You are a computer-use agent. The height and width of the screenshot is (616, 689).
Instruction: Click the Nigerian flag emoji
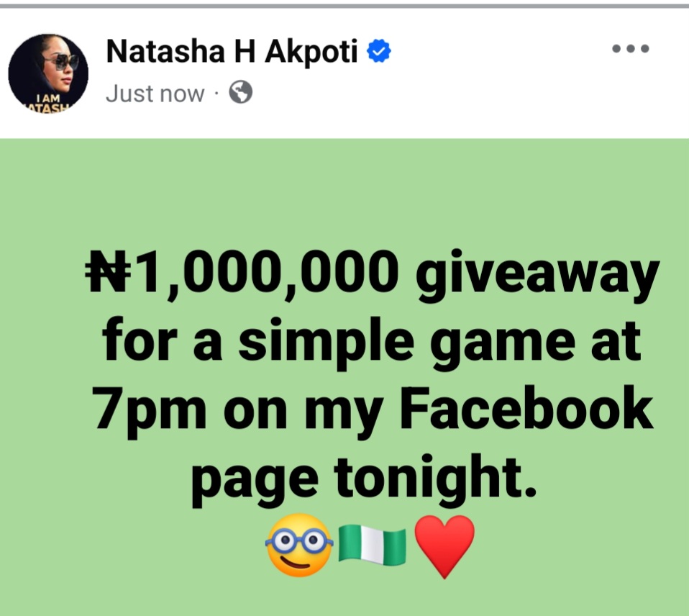pos(372,544)
